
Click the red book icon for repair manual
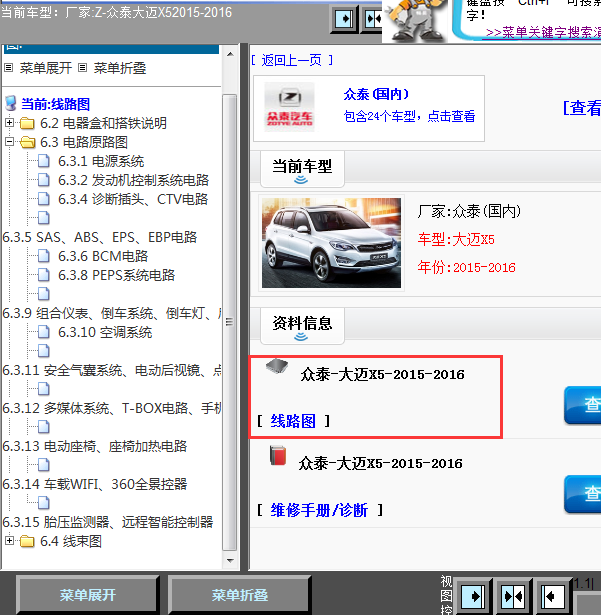278,455
